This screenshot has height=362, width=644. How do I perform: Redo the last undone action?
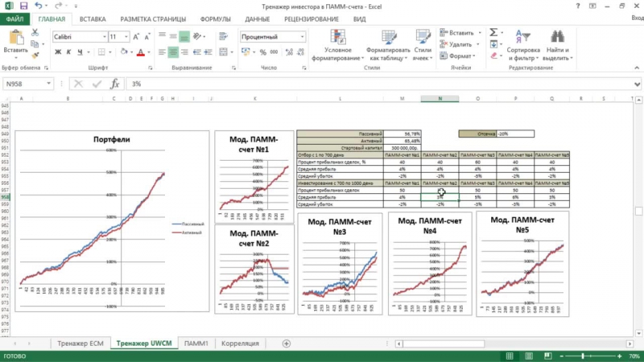[58, 6]
